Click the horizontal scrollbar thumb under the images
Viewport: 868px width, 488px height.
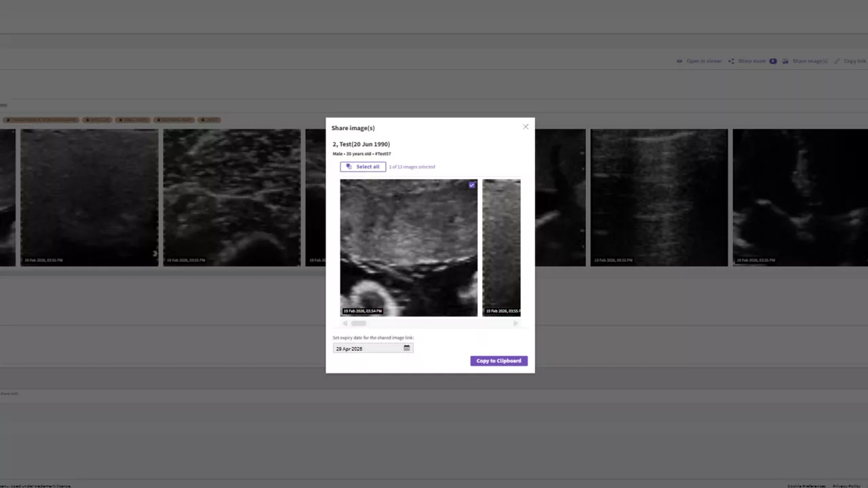pyautogui.click(x=358, y=323)
